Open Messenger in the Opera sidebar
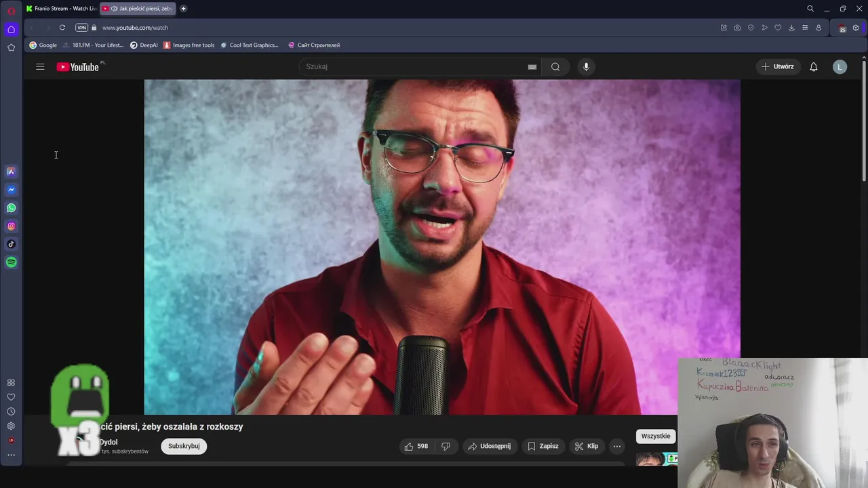The height and width of the screenshot is (488, 868). tap(11, 190)
